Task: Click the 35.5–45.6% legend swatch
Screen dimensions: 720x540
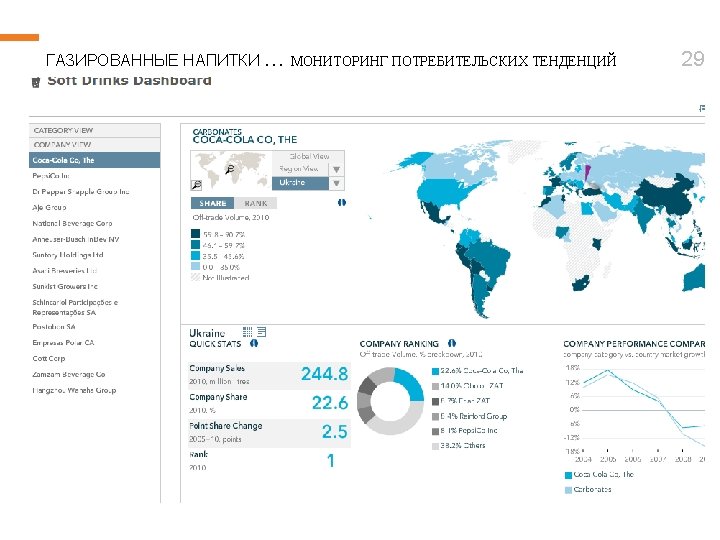Action: [195, 256]
